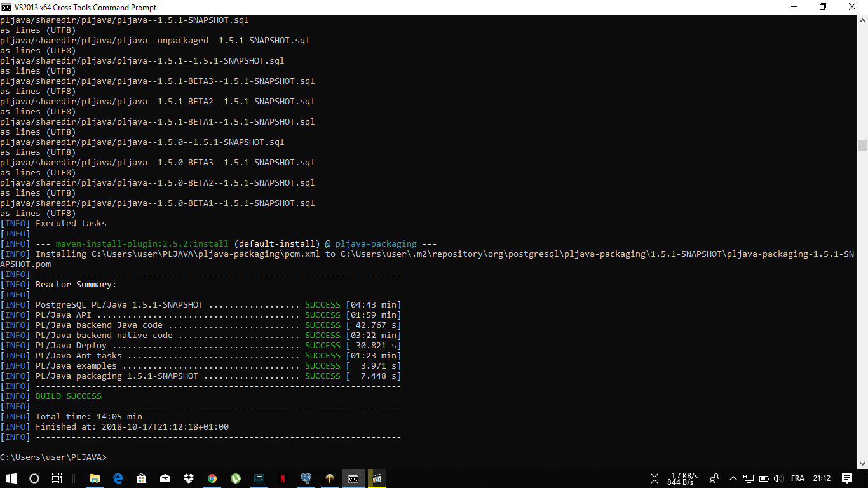The image size is (868, 488).
Task: Activate Cortana search
Action: [x=34, y=478]
